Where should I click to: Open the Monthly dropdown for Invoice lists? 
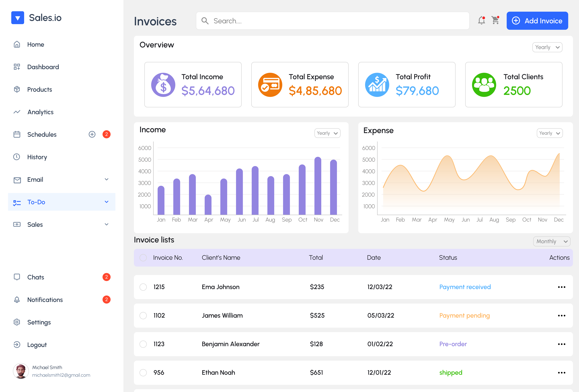(x=552, y=241)
